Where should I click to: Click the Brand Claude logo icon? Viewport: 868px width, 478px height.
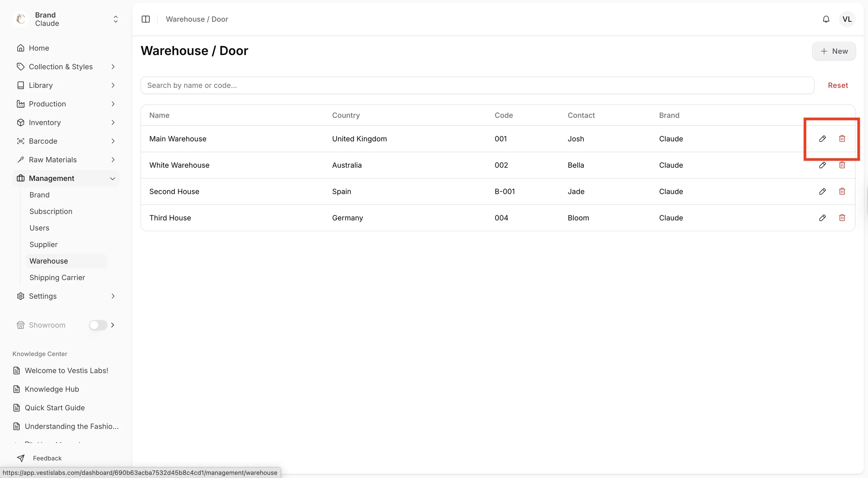21,19
